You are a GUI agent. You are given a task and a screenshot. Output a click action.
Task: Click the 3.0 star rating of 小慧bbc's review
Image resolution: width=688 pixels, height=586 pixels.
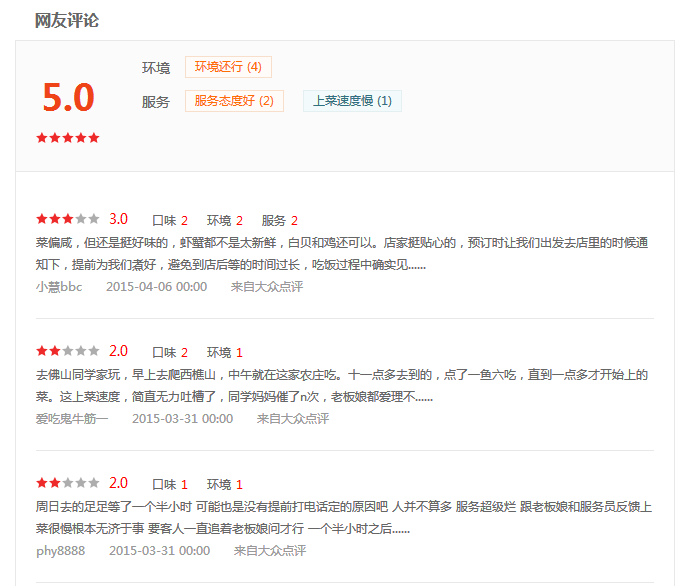[x=68, y=218]
